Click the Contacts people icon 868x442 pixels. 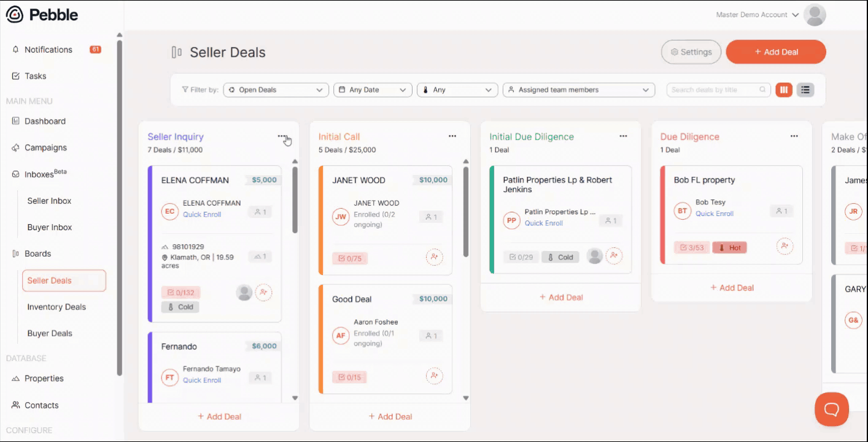(x=16, y=405)
